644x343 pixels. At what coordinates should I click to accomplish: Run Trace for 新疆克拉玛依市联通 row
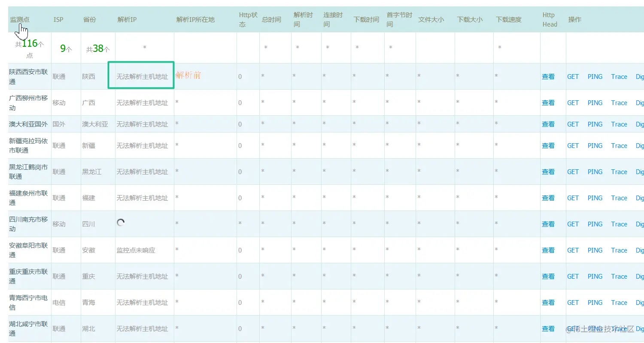point(619,146)
